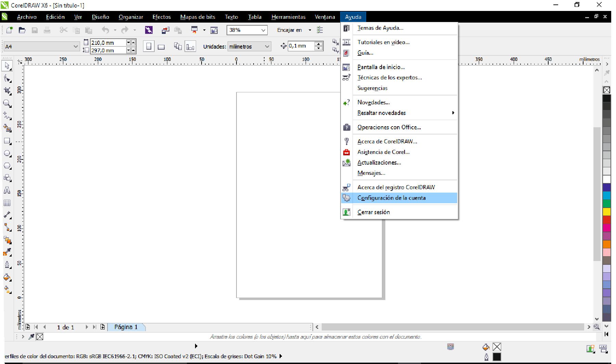Select the Zoom magnifier tool
The image size is (616, 364).
coord(7,103)
